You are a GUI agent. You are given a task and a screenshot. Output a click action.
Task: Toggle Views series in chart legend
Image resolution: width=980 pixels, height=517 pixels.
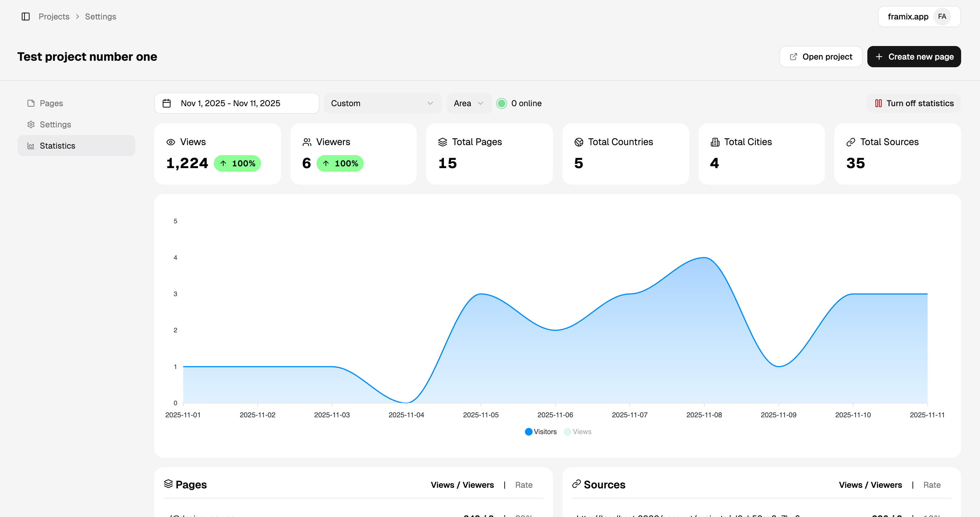[577, 432]
